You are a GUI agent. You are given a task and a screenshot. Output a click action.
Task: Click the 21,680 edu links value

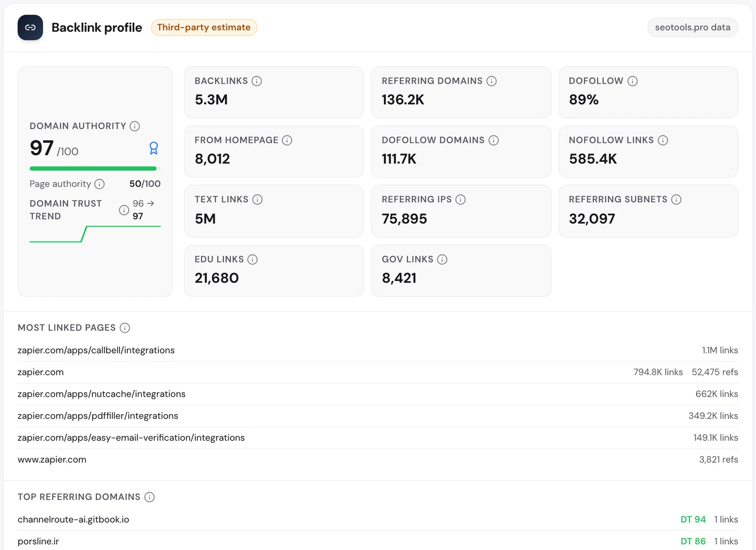[x=217, y=278]
